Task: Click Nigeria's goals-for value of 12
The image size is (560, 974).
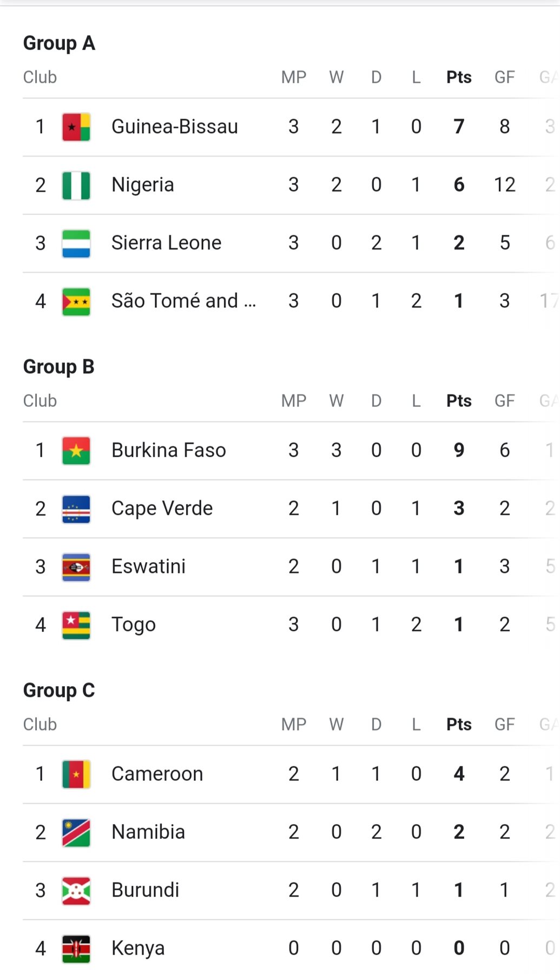Action: [x=504, y=185]
